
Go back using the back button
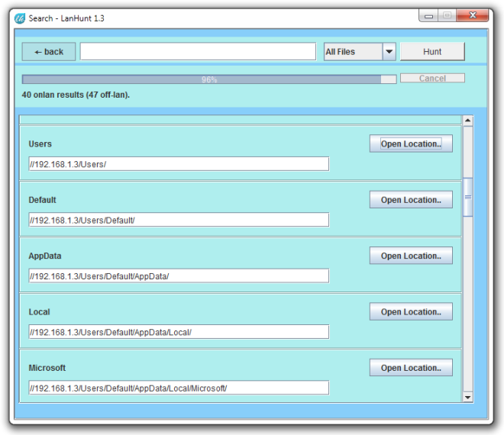[x=49, y=51]
